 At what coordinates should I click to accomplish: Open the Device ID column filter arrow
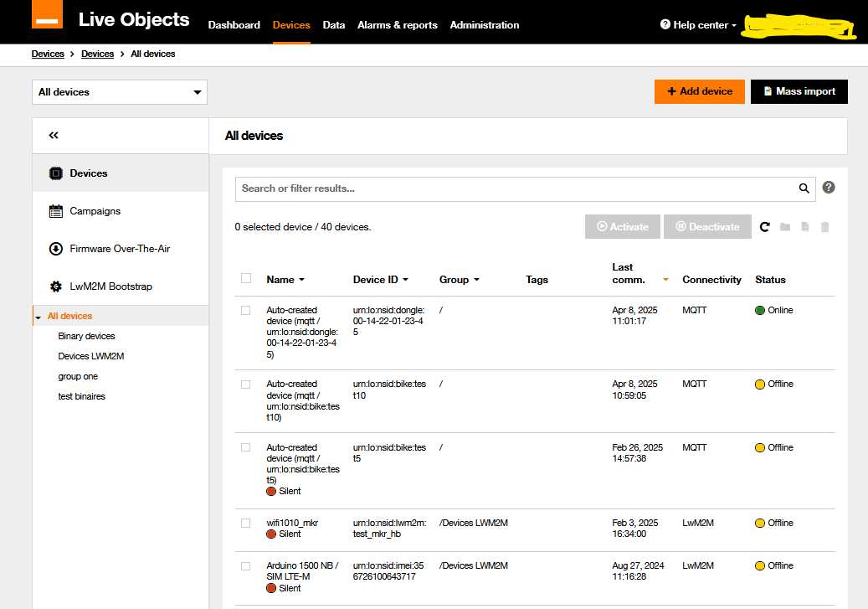(x=405, y=280)
